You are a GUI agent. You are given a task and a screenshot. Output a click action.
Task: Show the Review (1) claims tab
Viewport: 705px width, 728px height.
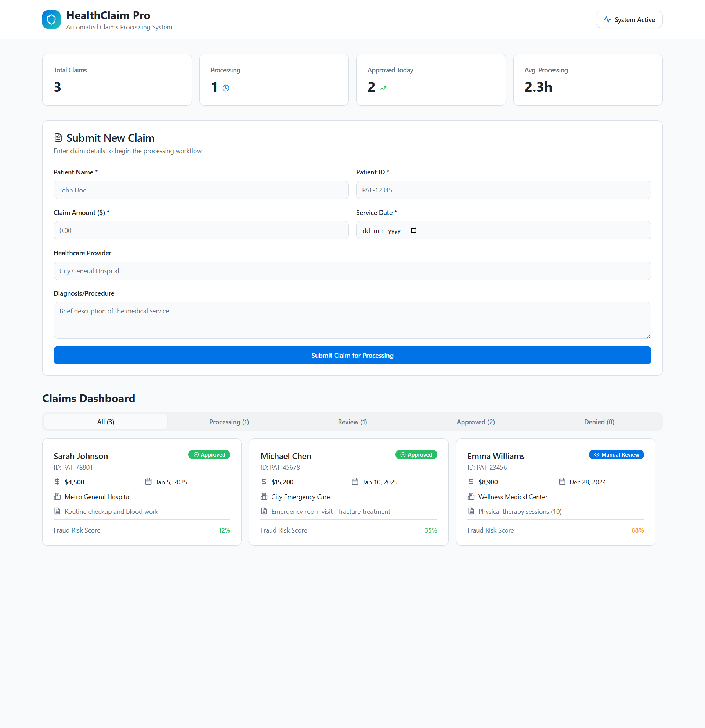352,422
